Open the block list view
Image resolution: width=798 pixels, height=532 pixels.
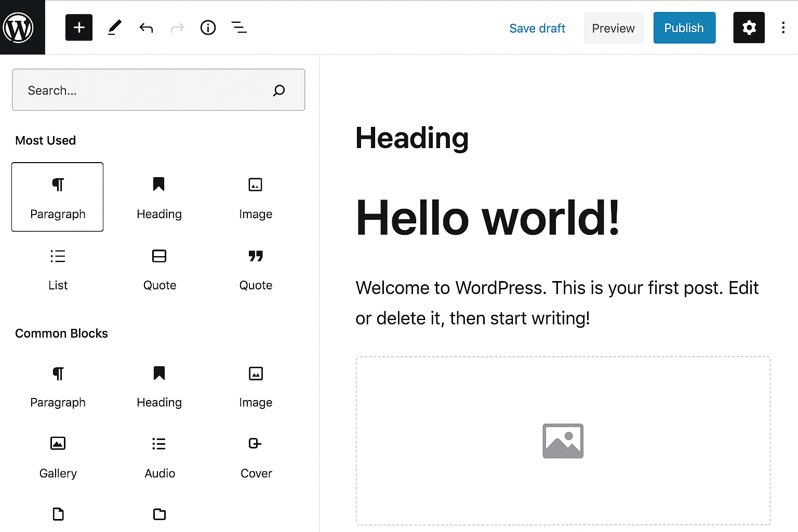239,28
